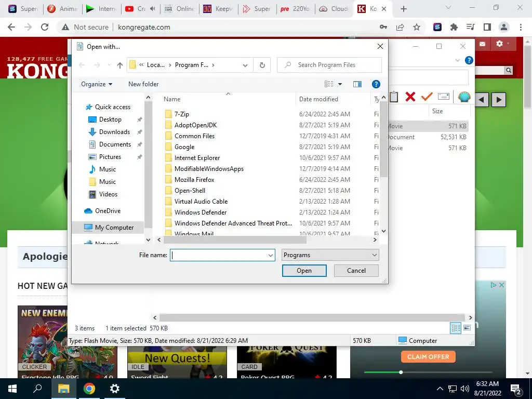Open the saved passwords key icon
532x399 pixels.
pos(383,27)
